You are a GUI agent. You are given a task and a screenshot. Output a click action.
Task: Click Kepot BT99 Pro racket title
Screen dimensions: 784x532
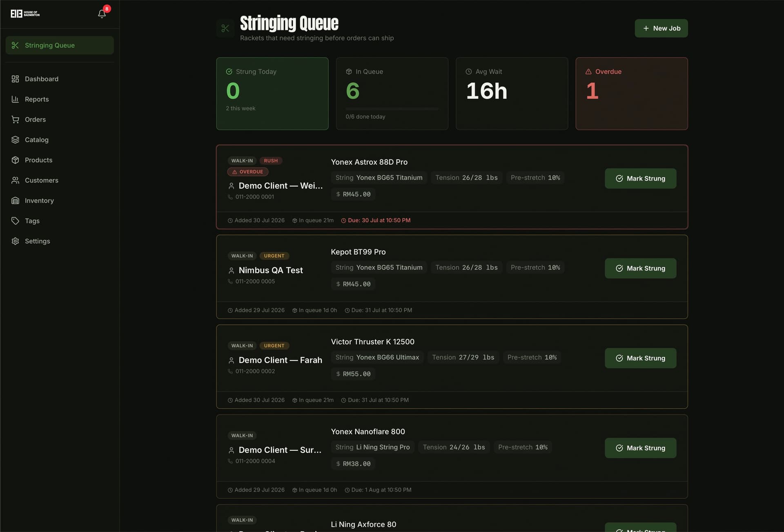point(358,252)
